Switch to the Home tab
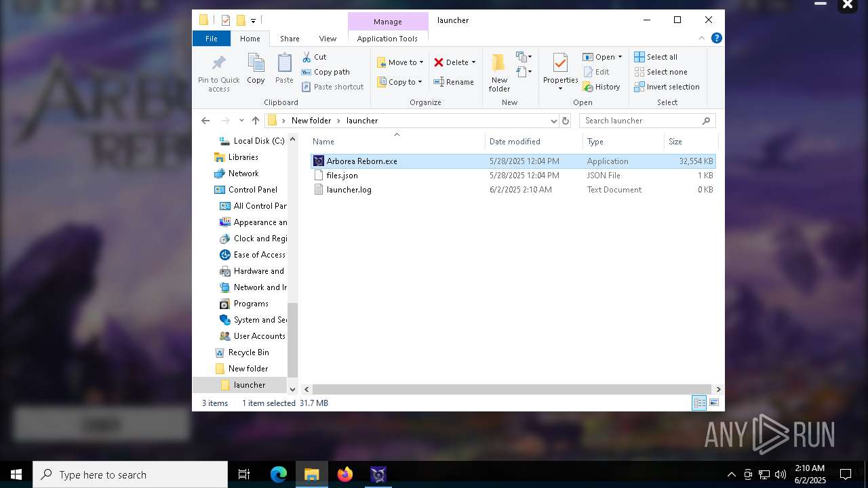The image size is (868, 488). 250,39
